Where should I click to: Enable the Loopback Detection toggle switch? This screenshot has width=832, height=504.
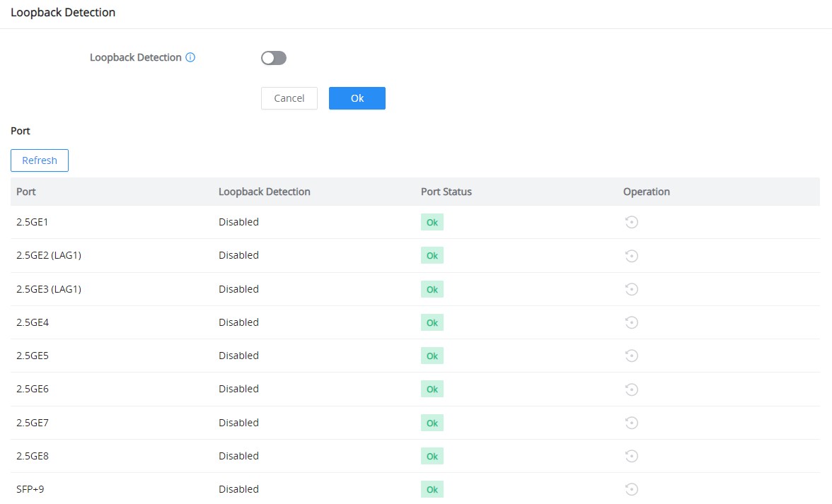(274, 58)
